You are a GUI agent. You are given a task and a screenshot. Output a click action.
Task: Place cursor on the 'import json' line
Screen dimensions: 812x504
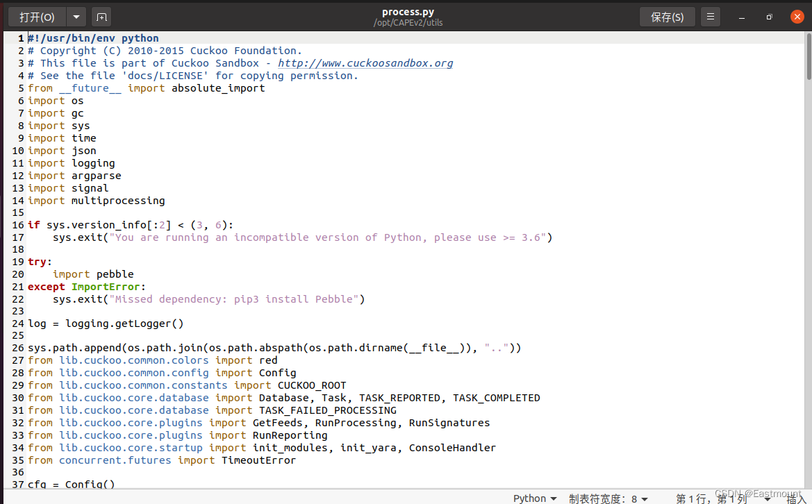[x=62, y=151]
